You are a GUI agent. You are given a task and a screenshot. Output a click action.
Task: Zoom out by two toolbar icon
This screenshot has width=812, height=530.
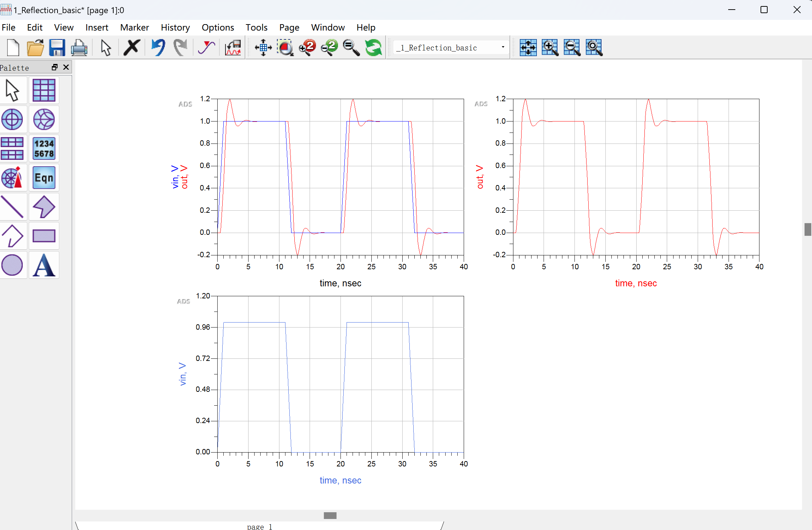click(329, 48)
